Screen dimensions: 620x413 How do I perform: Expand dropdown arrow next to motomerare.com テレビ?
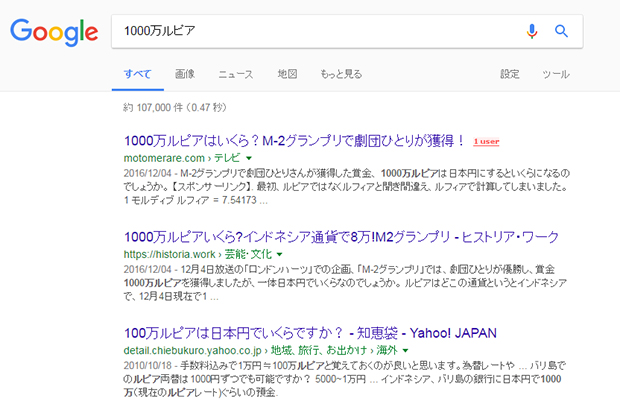pos(249,158)
